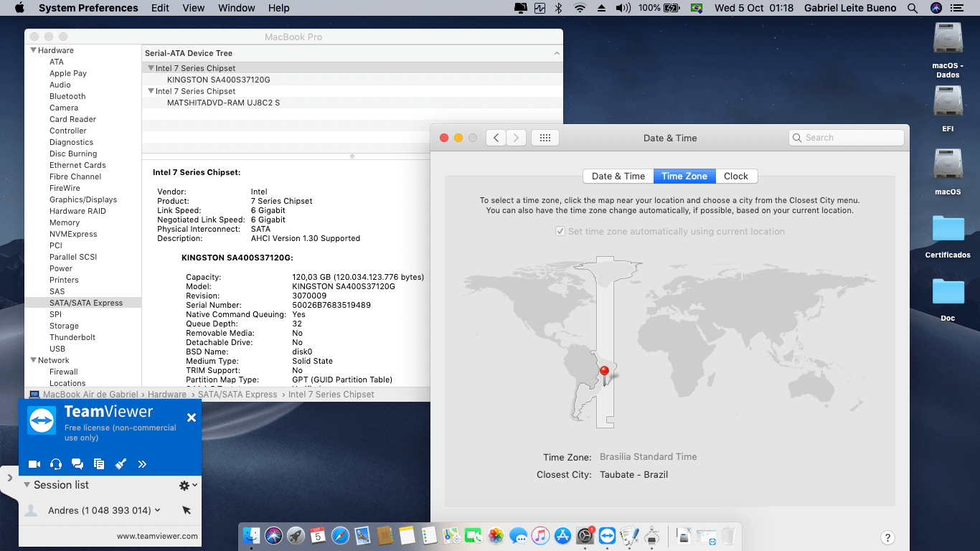Open the TeamViewer chat tool
The width and height of the screenshot is (980, 551).
tap(77, 464)
